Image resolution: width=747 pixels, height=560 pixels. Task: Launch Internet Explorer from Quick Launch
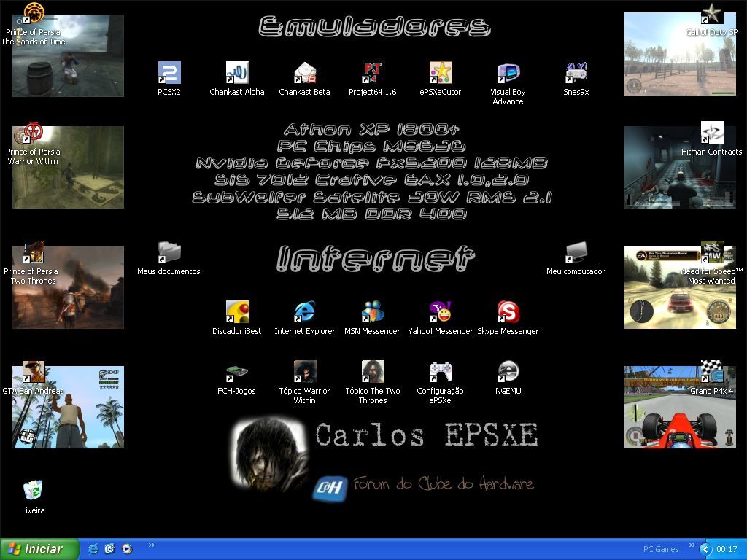coord(93,549)
